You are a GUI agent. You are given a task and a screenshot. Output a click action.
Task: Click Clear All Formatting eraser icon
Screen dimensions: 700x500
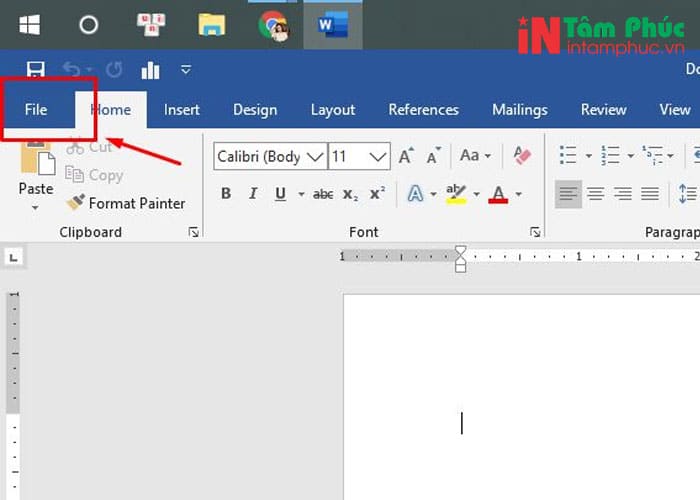click(x=522, y=155)
